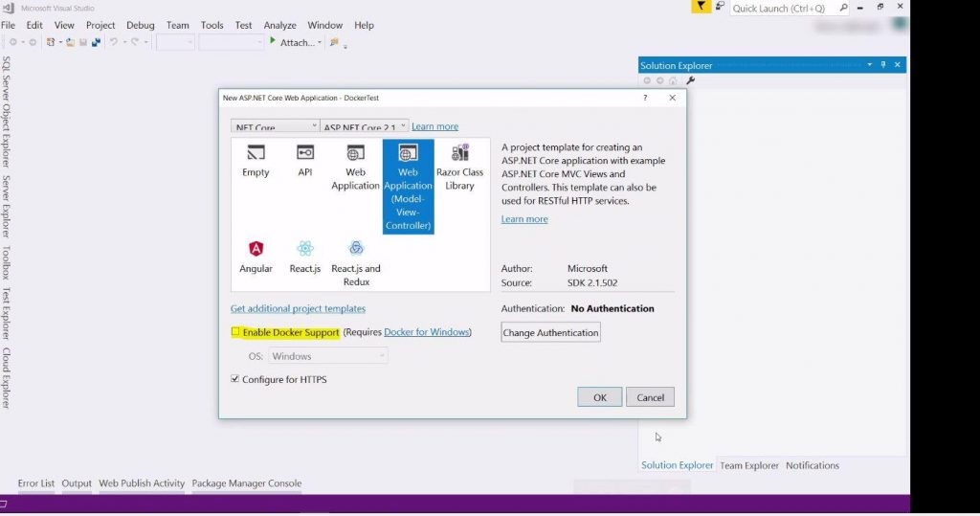
Task: Click the Save All toolbar icon
Action: 96,42
